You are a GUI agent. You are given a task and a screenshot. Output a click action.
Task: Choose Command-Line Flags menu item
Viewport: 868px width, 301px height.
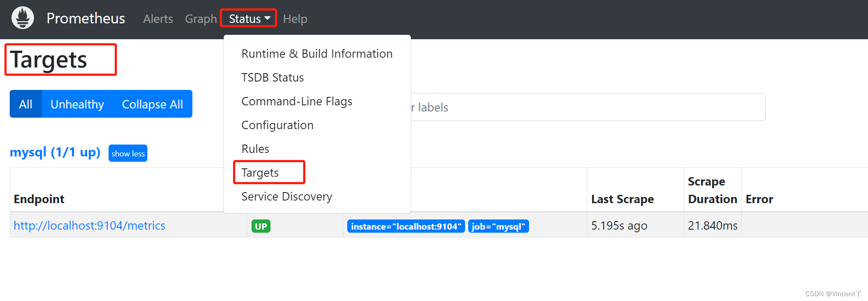297,101
